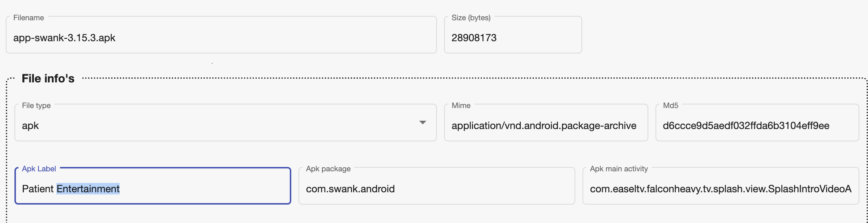Open the combo box showing apk
This screenshot has width=868, height=223.
click(x=217, y=125)
